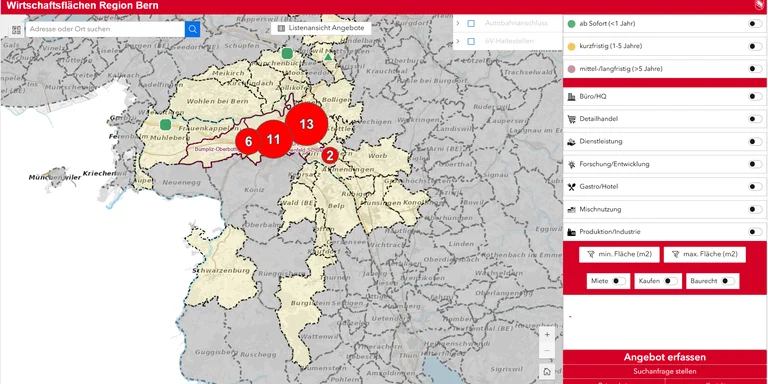Click the Angebot erfassen button

click(x=665, y=357)
